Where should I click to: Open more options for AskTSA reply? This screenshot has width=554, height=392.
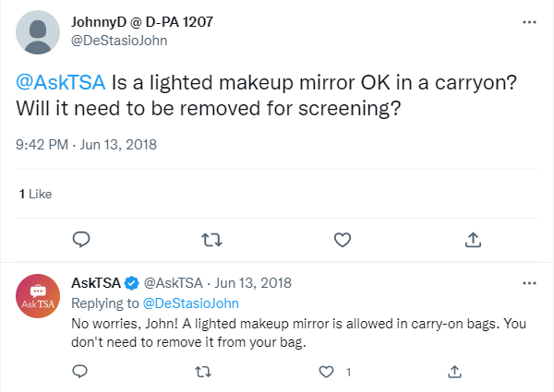click(x=529, y=282)
